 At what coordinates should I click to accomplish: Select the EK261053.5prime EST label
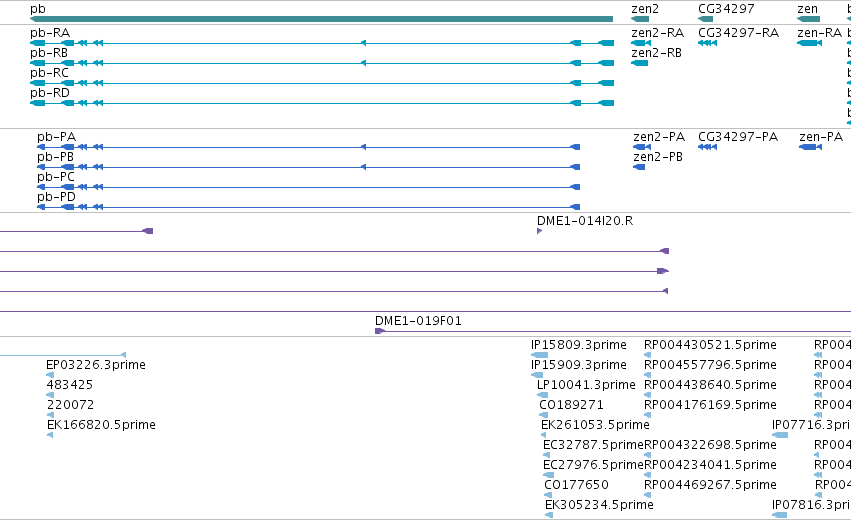pos(595,425)
